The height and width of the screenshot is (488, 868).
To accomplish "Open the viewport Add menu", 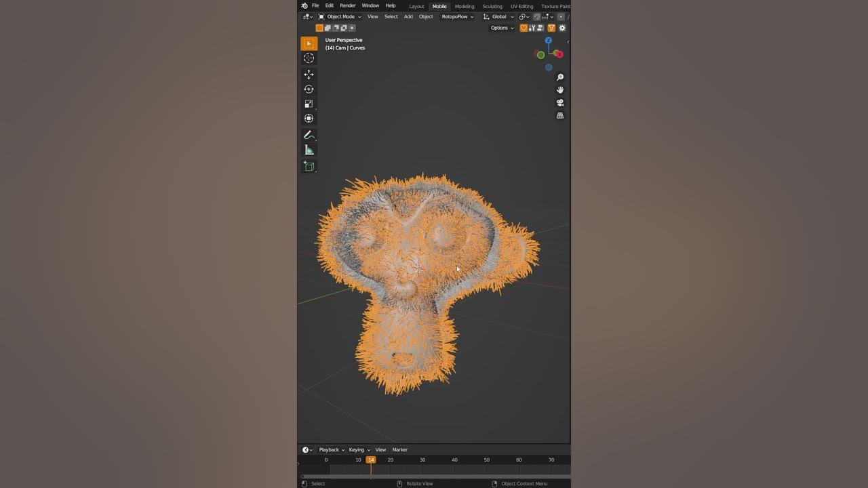I will tap(408, 17).
